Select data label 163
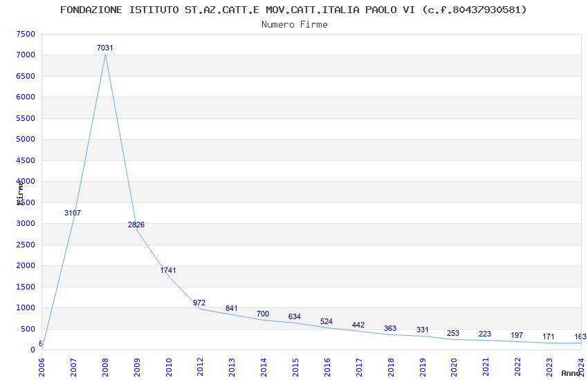Viewport: 588px width, 380px height. [580, 336]
